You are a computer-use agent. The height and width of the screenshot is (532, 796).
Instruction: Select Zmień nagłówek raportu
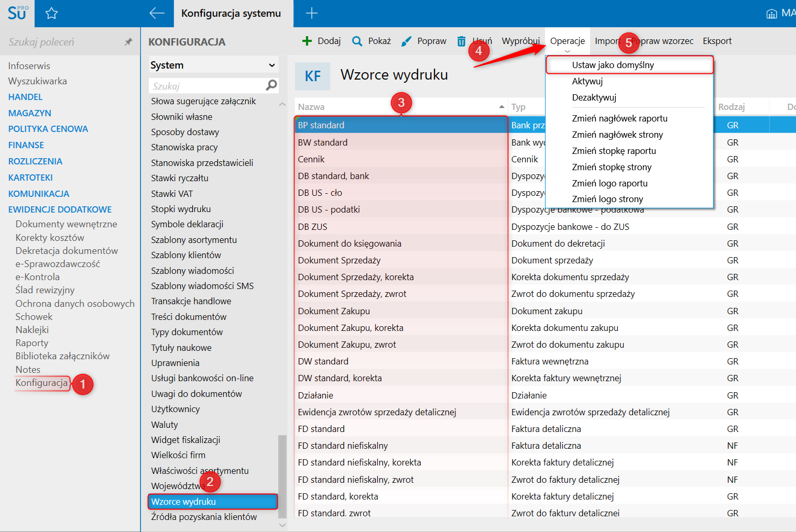point(630,118)
